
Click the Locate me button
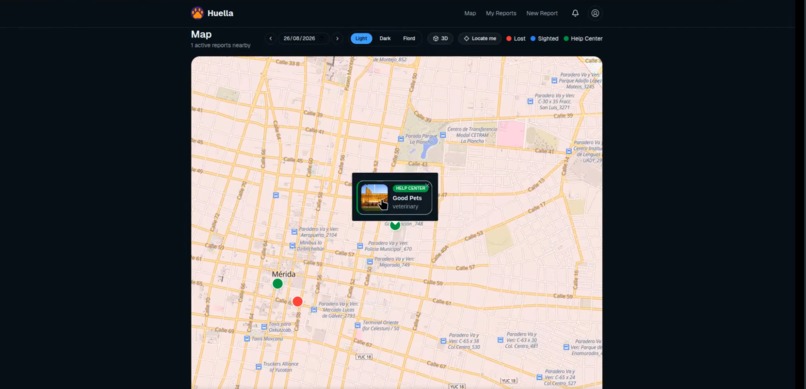pos(480,39)
